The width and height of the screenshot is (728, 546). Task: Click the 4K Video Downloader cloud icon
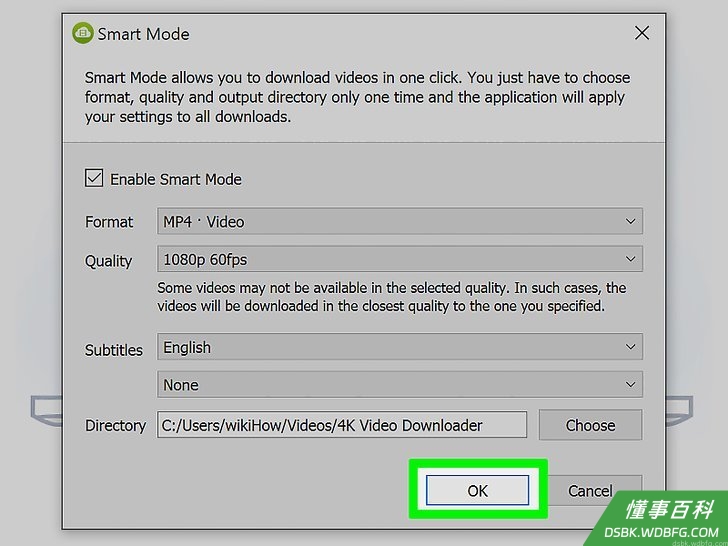(83, 33)
